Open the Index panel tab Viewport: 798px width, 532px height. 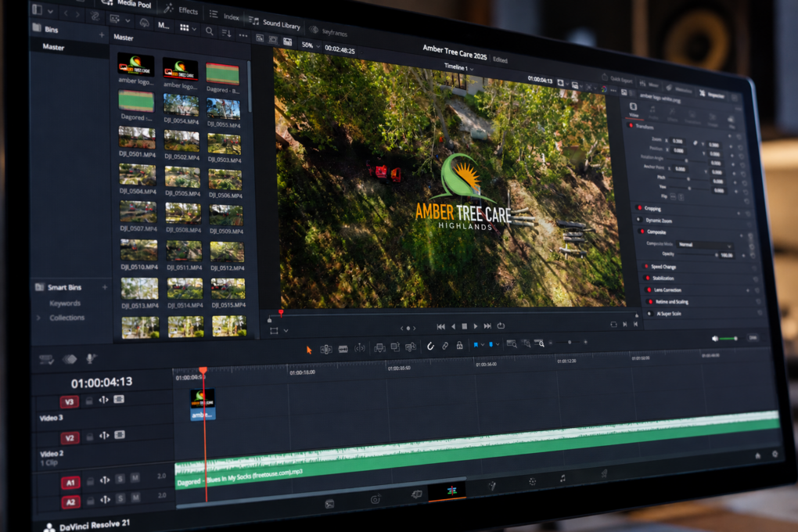coord(225,16)
